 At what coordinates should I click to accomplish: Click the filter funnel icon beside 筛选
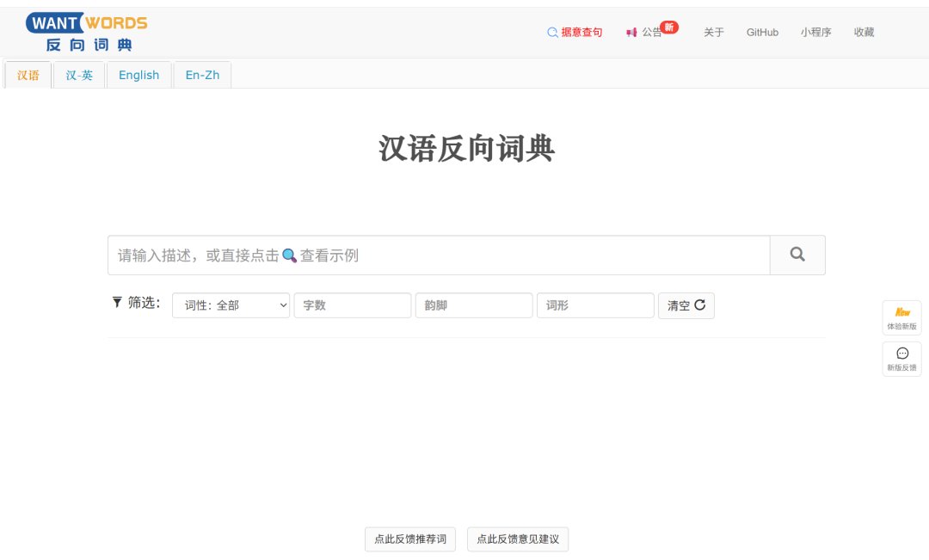(117, 303)
